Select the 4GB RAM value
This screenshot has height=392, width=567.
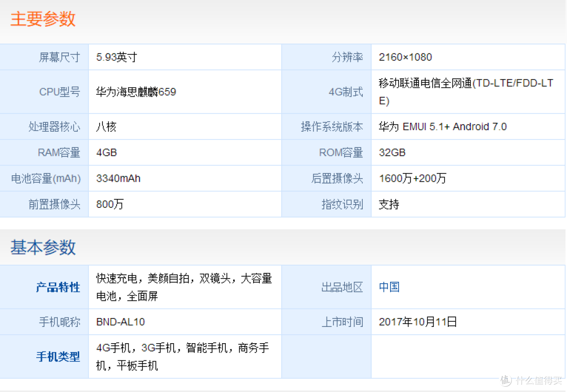point(106,153)
